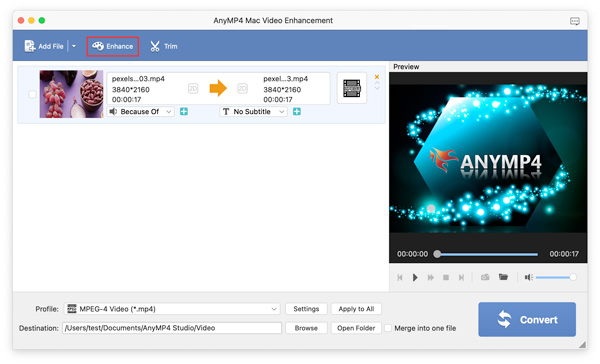600x364 pixels.
Task: Play the preview video
Action: [415, 277]
